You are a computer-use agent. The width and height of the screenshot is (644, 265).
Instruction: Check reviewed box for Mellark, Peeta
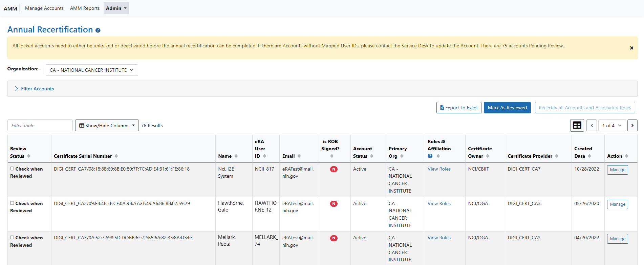(x=12, y=238)
